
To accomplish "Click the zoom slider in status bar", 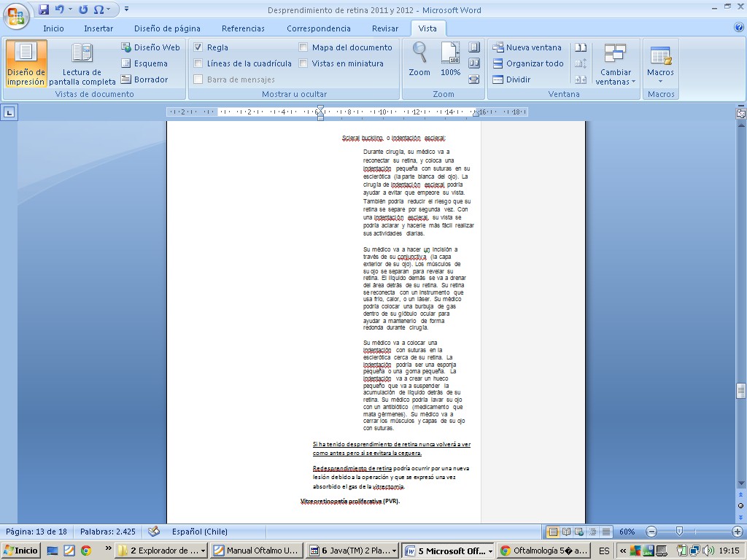I will point(679,532).
